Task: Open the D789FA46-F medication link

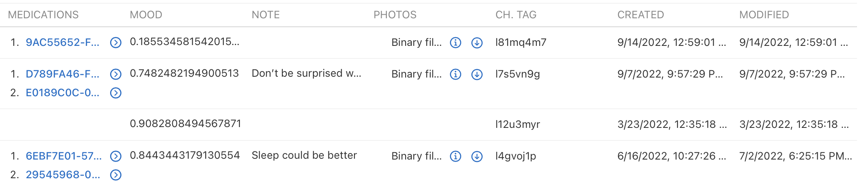Action: tap(62, 74)
